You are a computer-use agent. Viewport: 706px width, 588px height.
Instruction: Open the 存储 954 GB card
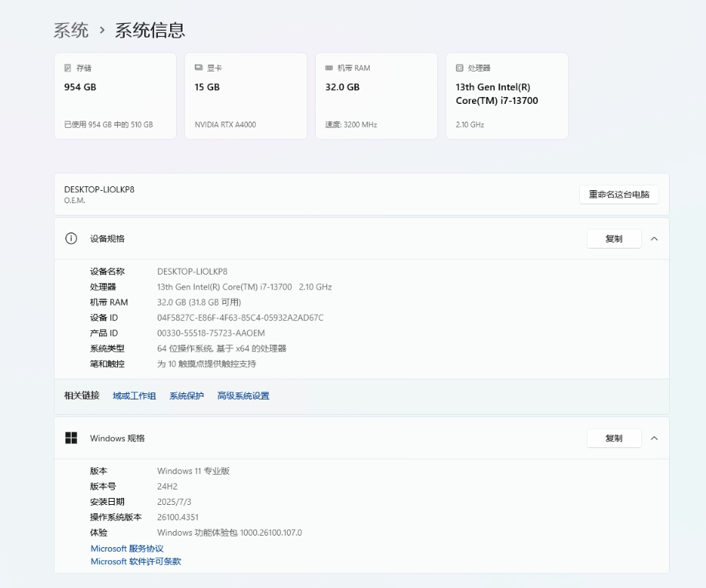click(115, 96)
